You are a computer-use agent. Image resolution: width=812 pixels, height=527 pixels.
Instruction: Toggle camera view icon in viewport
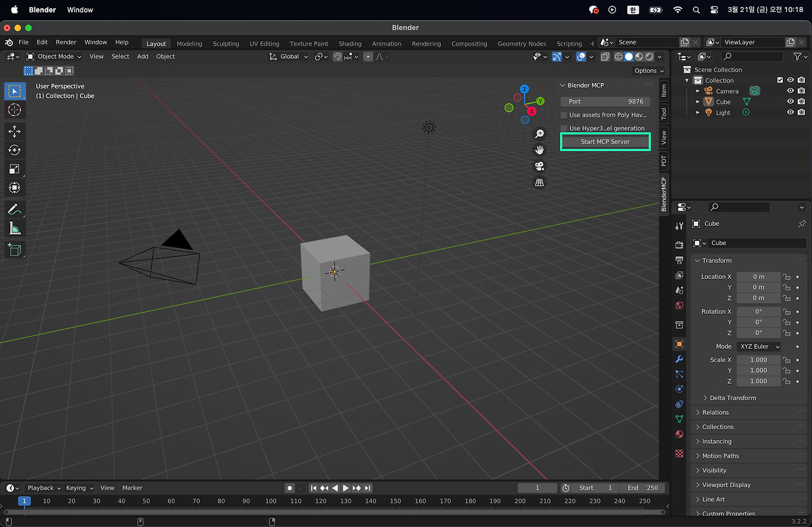pos(539,167)
